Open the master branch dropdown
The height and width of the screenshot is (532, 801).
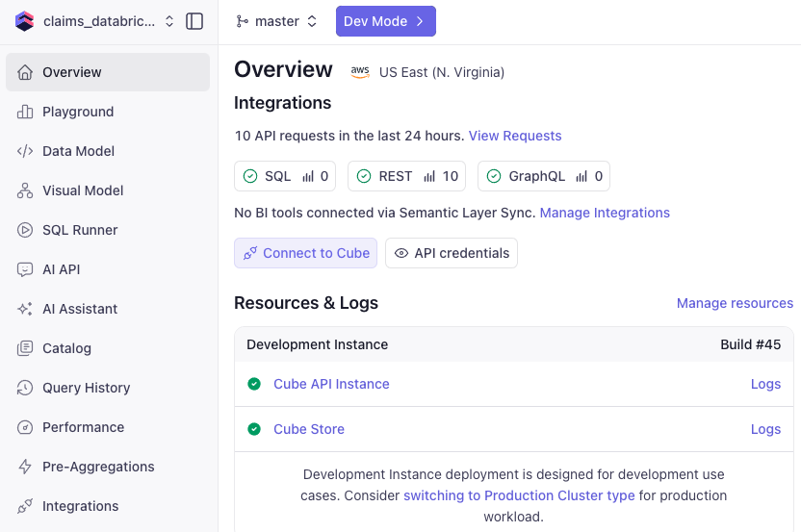click(276, 21)
